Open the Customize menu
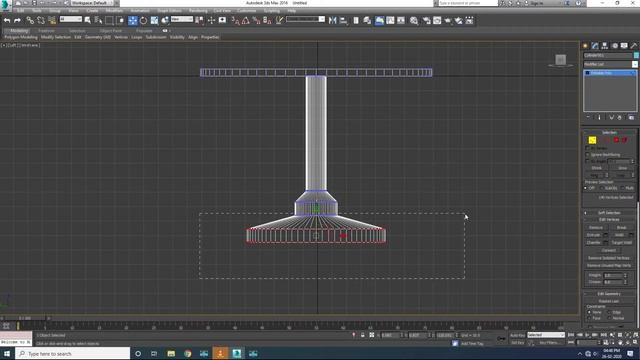Image resolution: width=640 pixels, height=360 pixels. 247,11
